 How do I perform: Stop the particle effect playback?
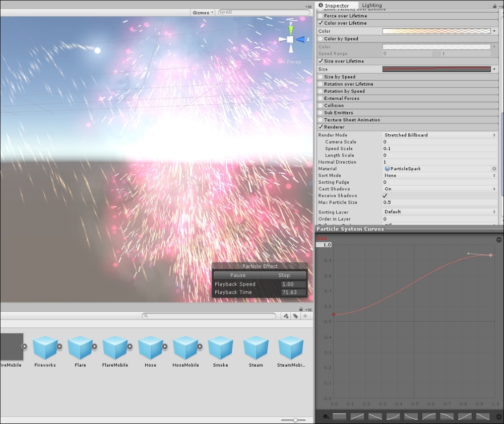pos(284,275)
